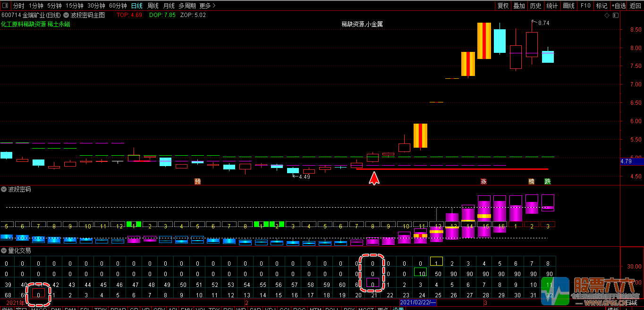This screenshot has height=310, width=644.
Task: Click the orange 预 marker icon
Action: coord(198,181)
